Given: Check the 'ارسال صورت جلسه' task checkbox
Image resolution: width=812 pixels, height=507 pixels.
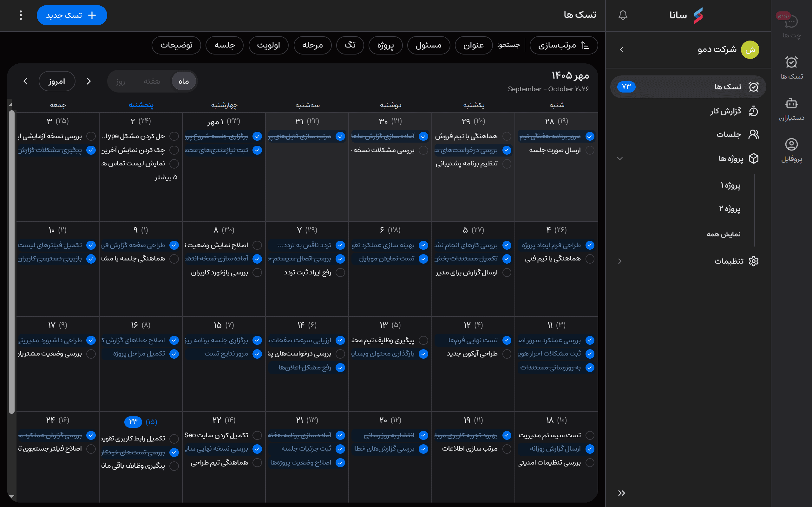Looking at the screenshot, I should (590, 150).
